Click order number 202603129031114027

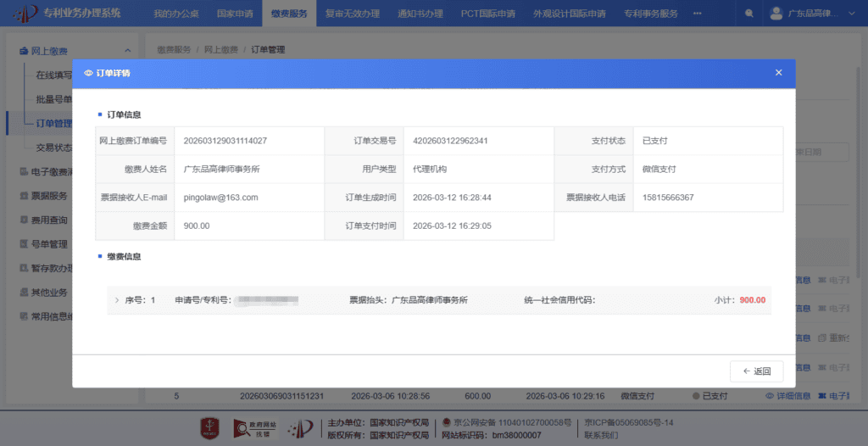[225, 141]
